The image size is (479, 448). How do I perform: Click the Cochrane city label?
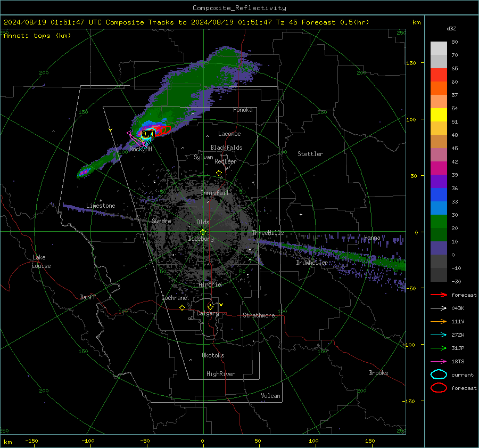[174, 298]
